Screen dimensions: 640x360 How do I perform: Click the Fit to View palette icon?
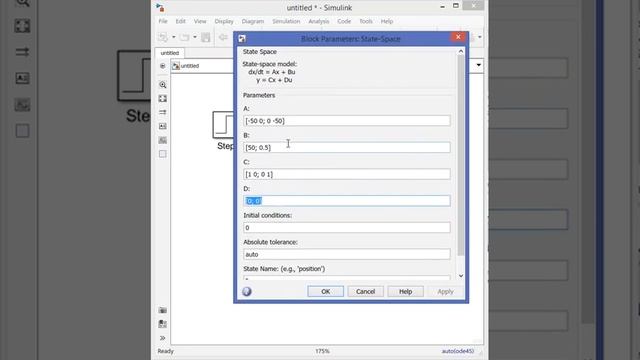[x=162, y=99]
